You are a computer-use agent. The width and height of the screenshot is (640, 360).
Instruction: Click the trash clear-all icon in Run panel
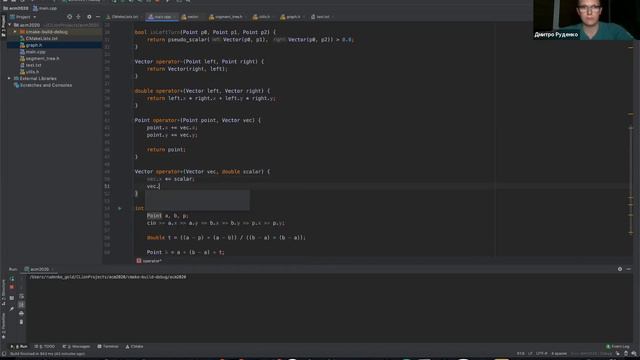click(x=22, y=322)
